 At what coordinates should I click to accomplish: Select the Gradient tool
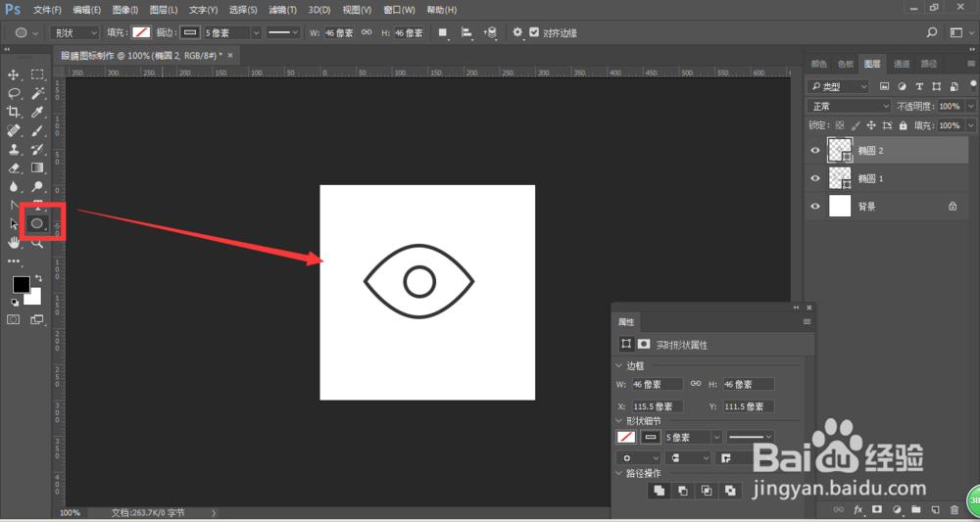click(37, 168)
